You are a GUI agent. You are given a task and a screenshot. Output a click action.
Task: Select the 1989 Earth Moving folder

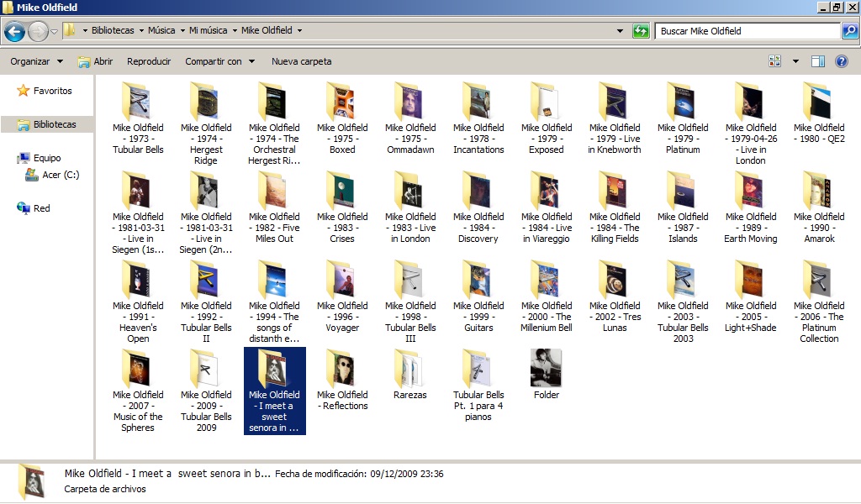751,207
